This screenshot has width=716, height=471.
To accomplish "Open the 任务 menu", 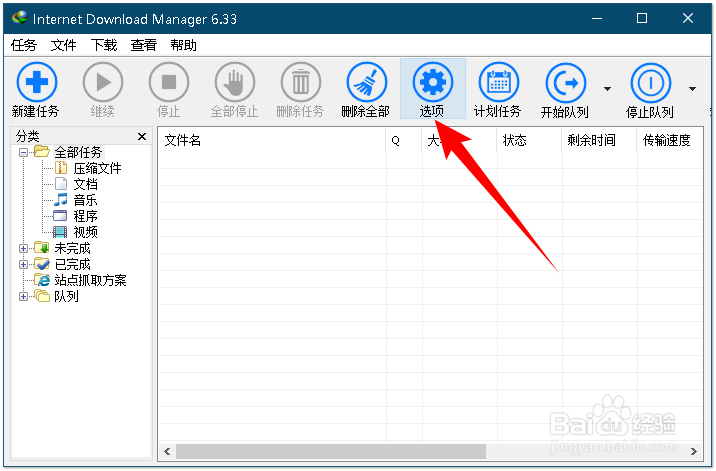I will 23,45.
